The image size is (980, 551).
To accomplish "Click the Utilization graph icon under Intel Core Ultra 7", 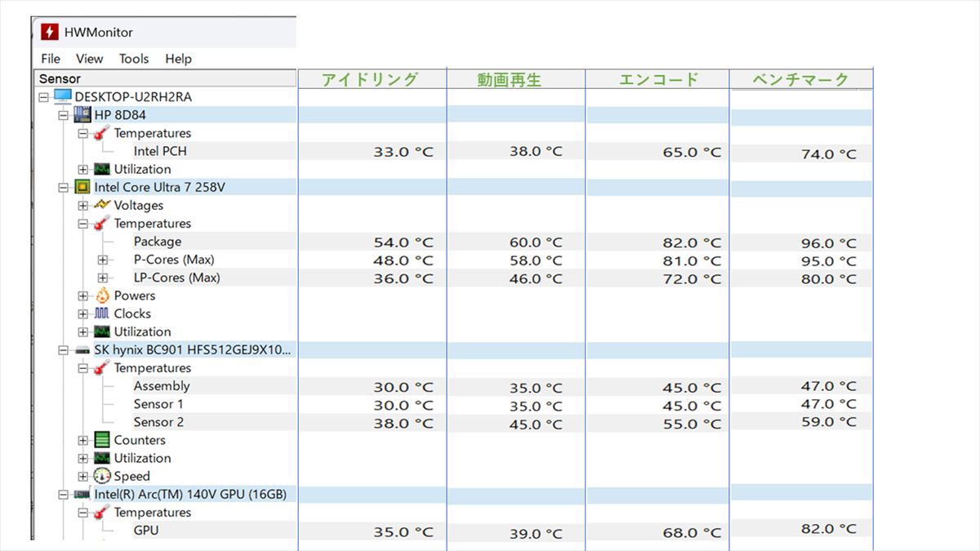I will pos(102,331).
